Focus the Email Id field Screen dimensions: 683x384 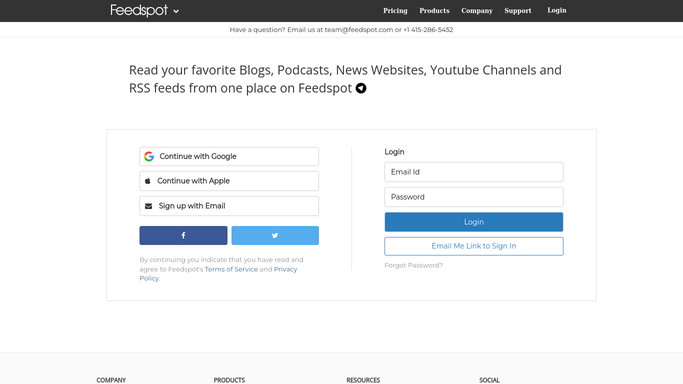(x=474, y=172)
